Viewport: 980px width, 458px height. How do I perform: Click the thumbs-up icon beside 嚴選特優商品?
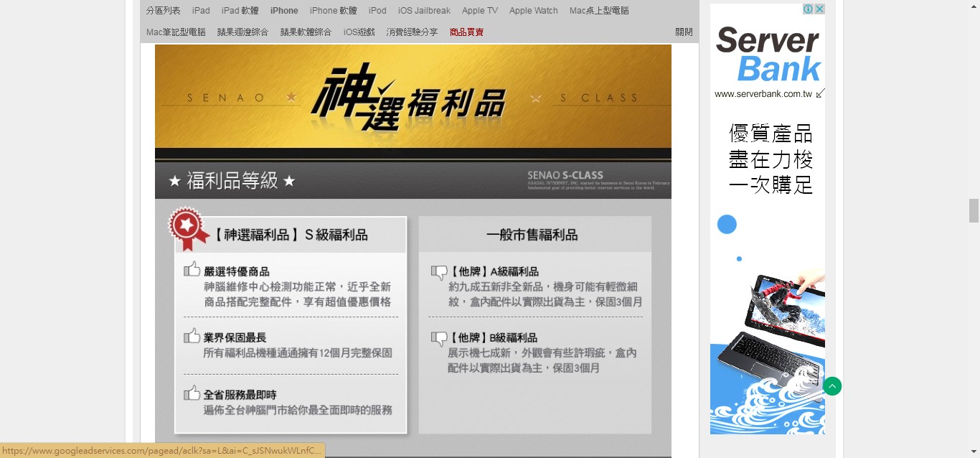tap(192, 270)
